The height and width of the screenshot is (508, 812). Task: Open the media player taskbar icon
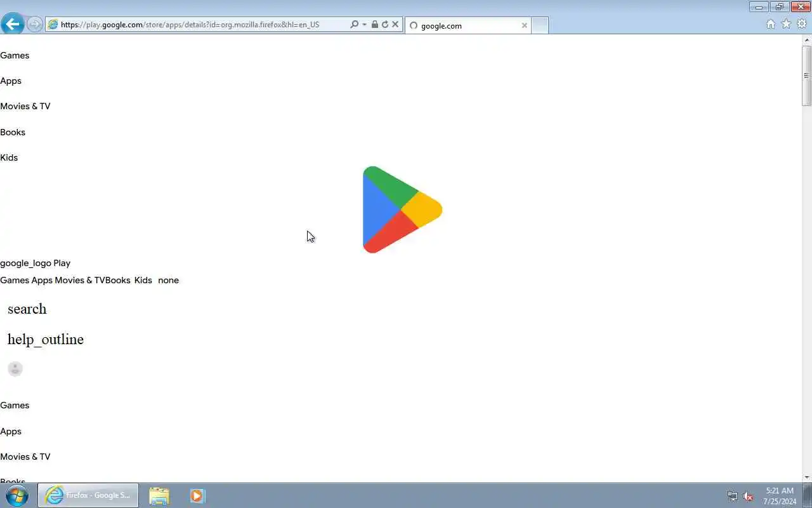(197, 495)
